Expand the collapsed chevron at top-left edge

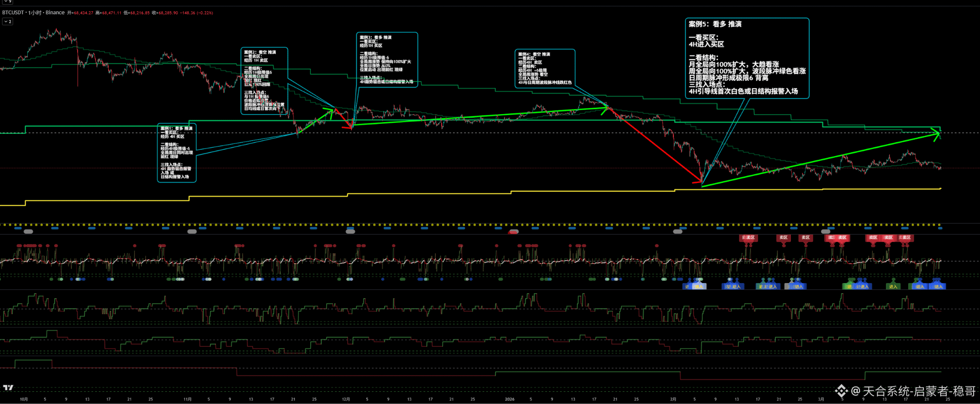7,2
